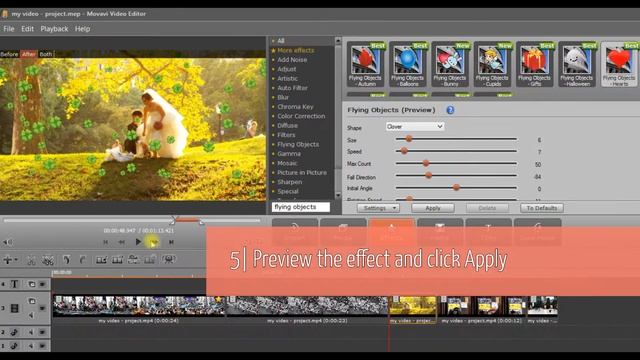640x360 pixels.
Task: Click the music note icon on track 1
Action: [x=14, y=346]
